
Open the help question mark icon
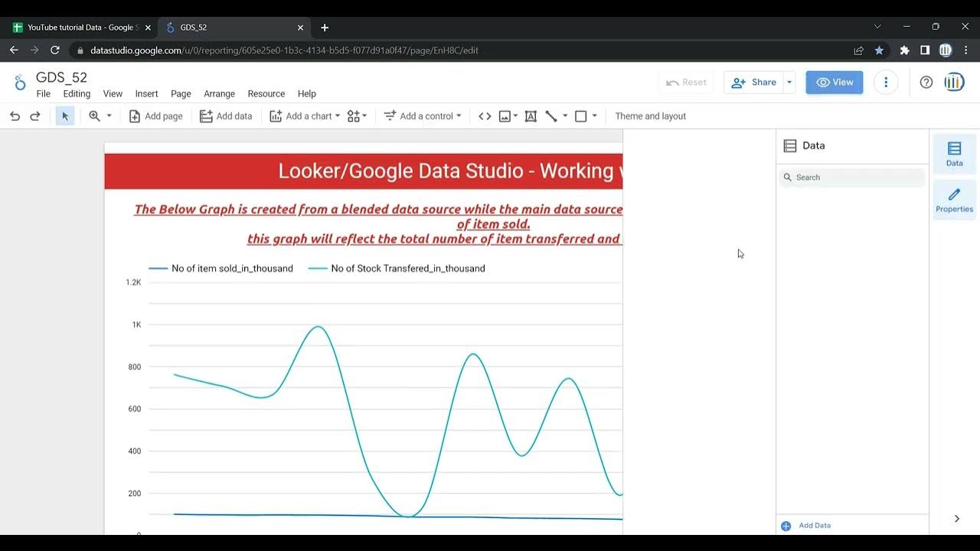(926, 82)
